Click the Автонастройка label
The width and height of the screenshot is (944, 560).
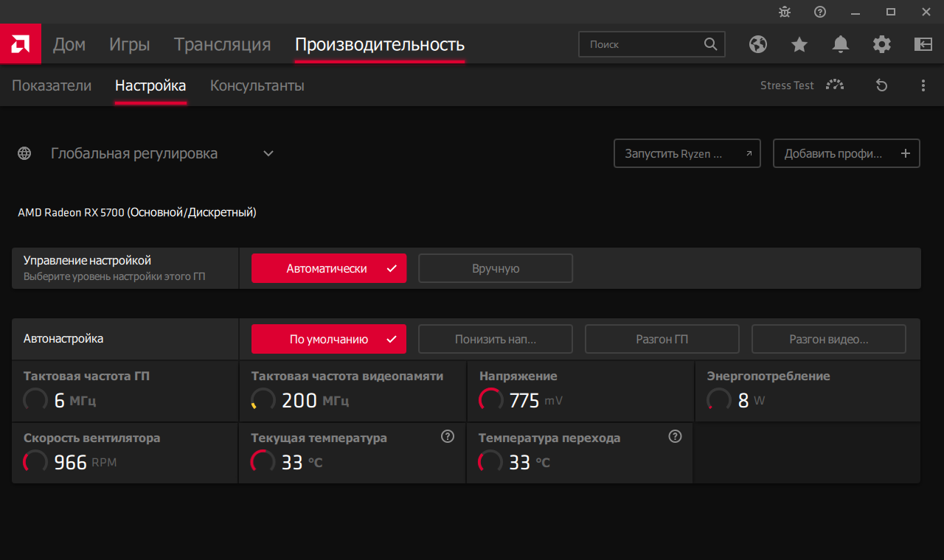coord(63,339)
